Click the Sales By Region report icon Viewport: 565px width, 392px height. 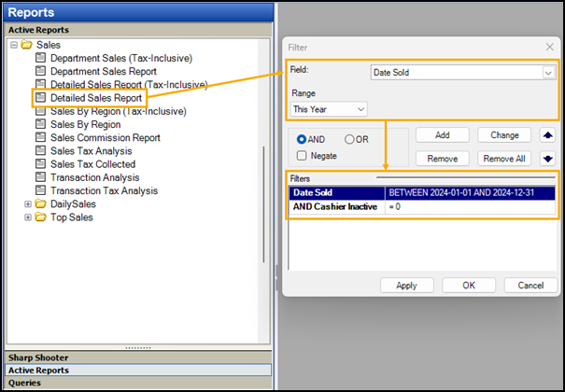click(41, 124)
